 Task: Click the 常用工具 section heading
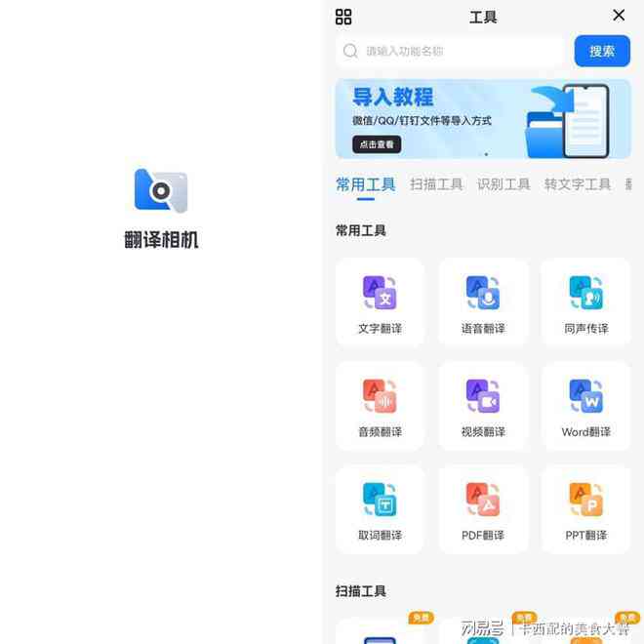361,230
